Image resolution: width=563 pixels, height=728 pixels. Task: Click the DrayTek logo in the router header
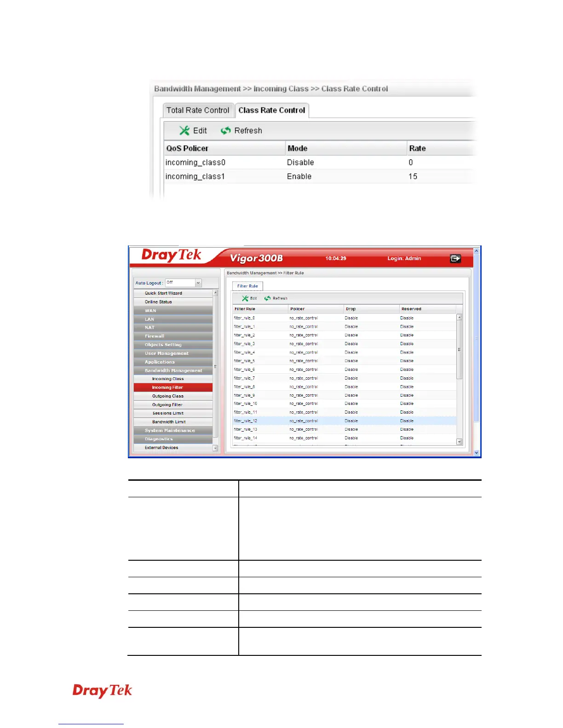[x=171, y=256]
